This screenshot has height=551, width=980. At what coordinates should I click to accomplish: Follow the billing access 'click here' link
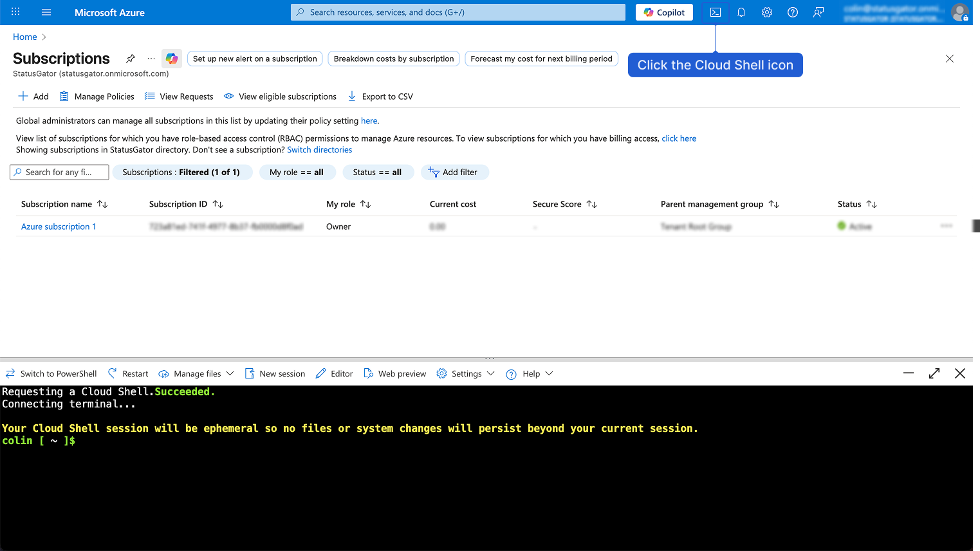[x=679, y=138]
